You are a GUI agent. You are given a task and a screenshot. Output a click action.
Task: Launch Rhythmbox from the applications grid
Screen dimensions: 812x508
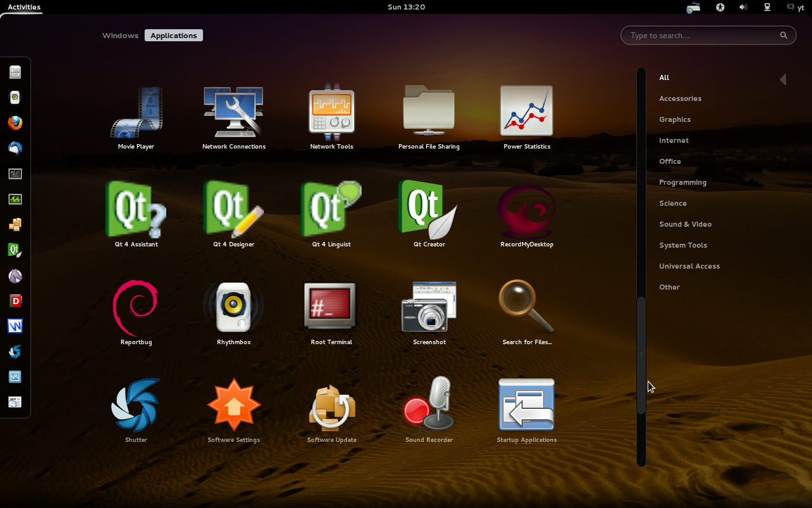[233, 308]
